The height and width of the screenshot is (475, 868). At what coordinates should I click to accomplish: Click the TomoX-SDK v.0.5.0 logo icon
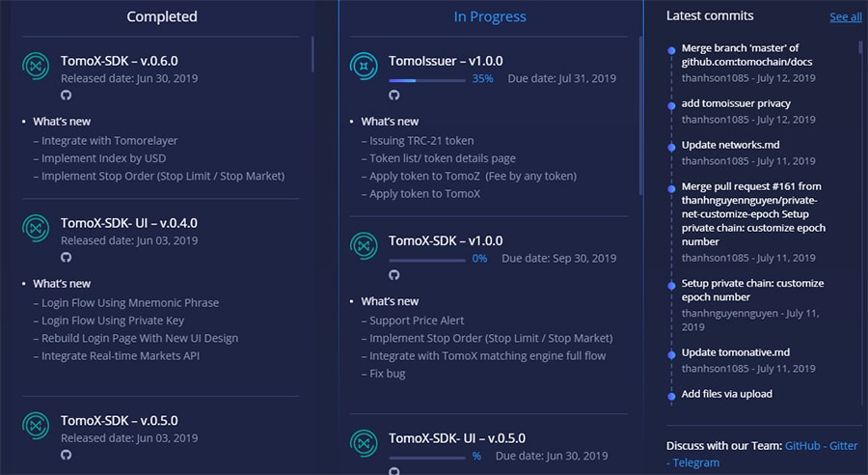point(37,426)
